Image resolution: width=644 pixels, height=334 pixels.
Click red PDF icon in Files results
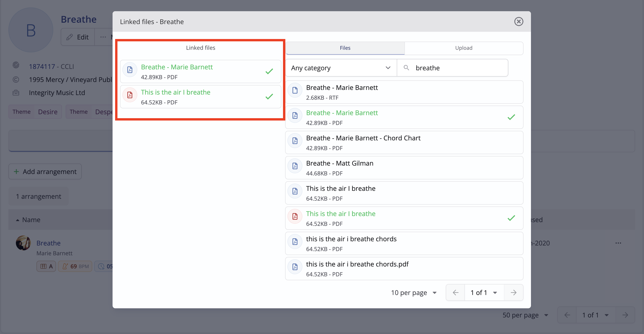pyautogui.click(x=295, y=217)
